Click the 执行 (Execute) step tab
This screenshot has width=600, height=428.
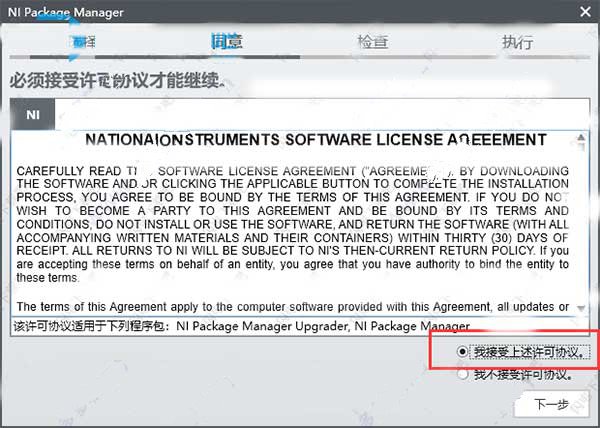[517, 42]
